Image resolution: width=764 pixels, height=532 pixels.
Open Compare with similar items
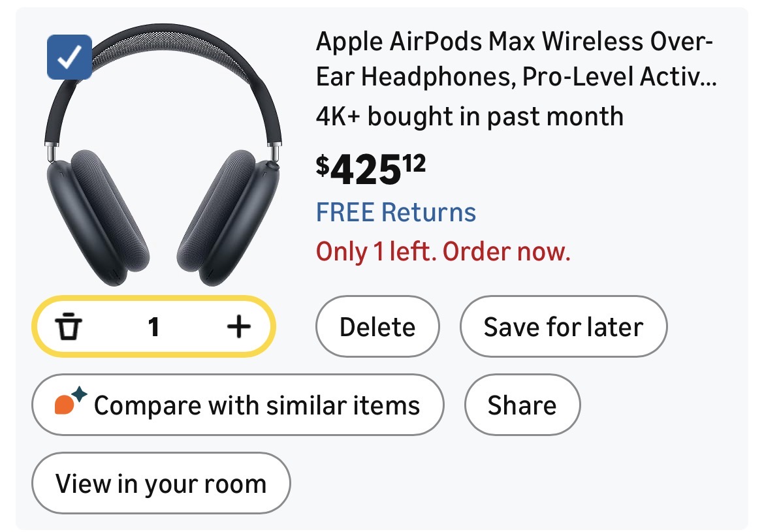tap(238, 405)
